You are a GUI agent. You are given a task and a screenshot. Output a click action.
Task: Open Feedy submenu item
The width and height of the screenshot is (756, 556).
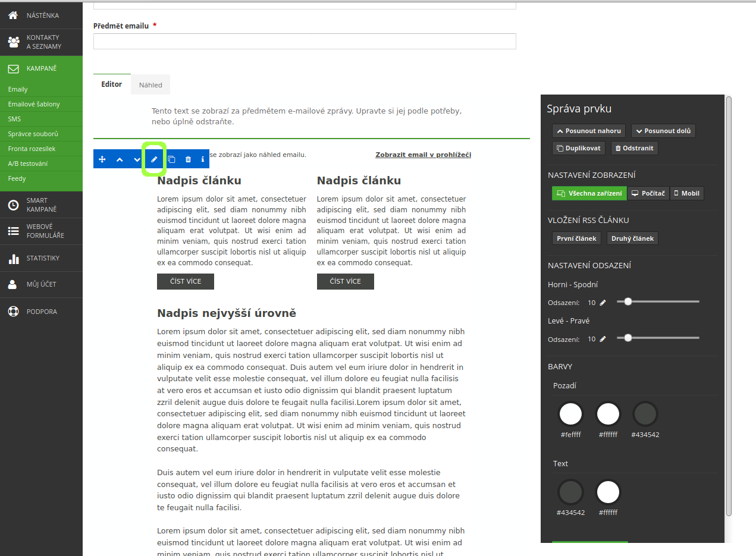pos(41,178)
